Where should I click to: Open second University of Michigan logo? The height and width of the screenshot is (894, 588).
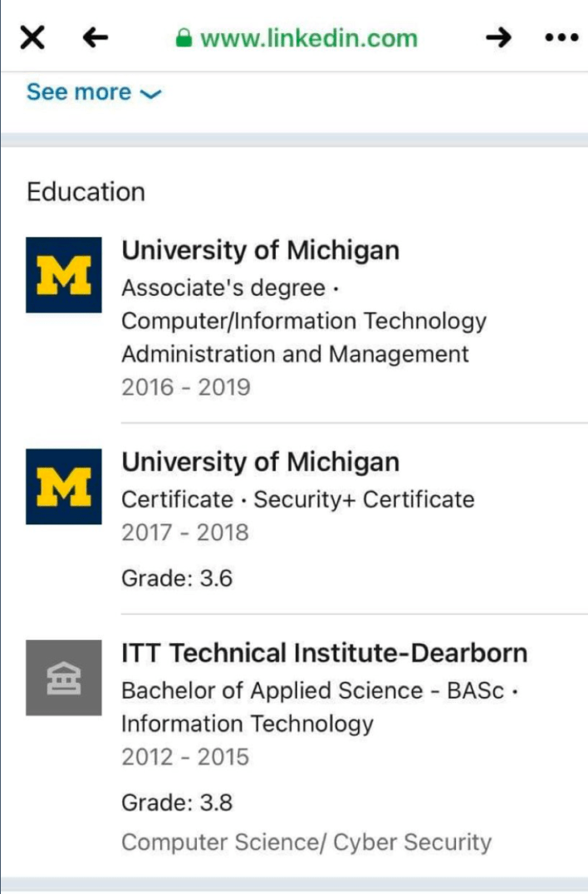[x=64, y=486]
